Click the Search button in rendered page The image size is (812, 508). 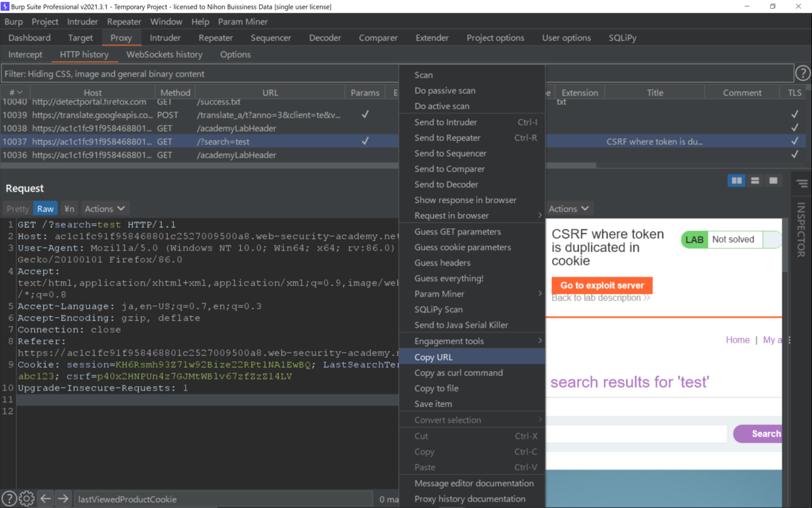tap(758, 433)
